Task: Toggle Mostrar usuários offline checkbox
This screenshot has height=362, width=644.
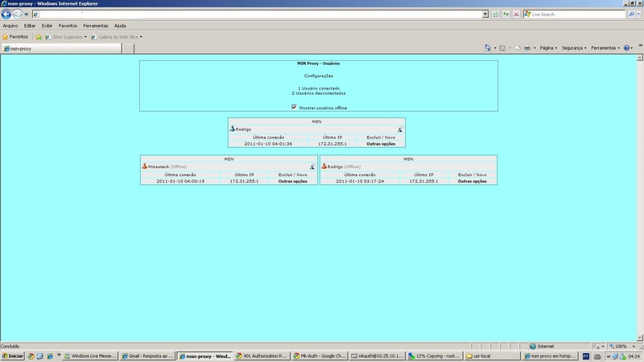Action: pyautogui.click(x=294, y=107)
